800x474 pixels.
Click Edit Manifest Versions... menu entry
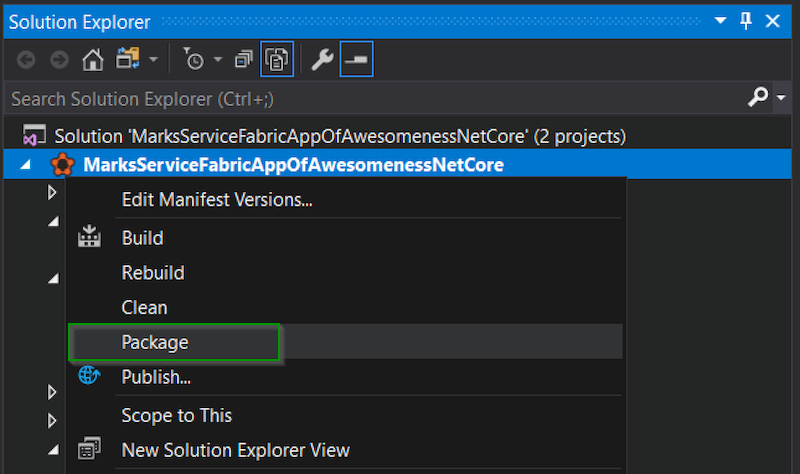[x=217, y=199]
